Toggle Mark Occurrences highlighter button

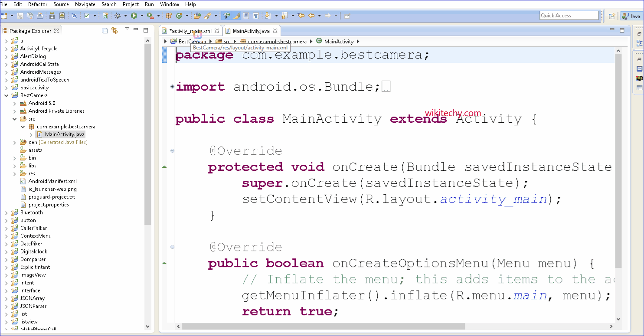click(236, 16)
